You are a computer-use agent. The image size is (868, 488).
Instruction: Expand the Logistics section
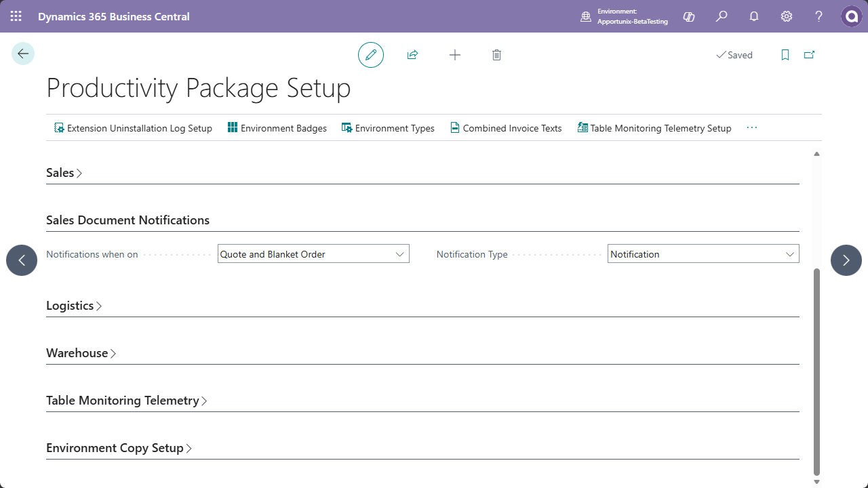coord(74,306)
